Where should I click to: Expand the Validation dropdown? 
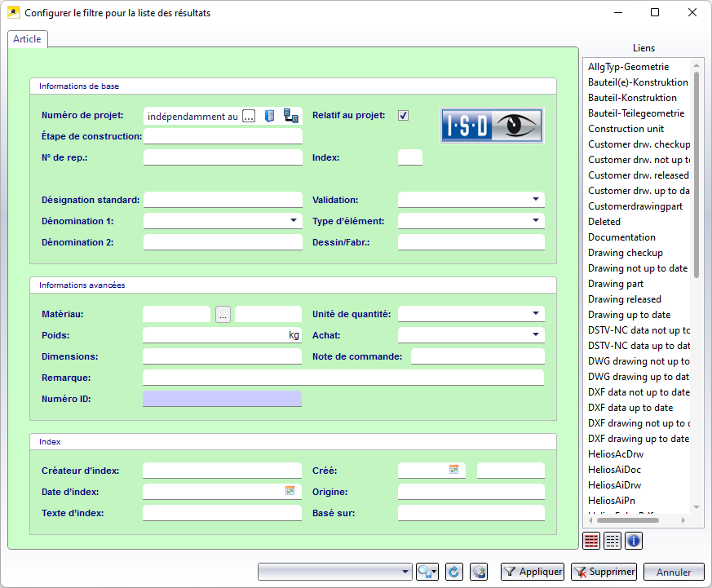(x=535, y=199)
